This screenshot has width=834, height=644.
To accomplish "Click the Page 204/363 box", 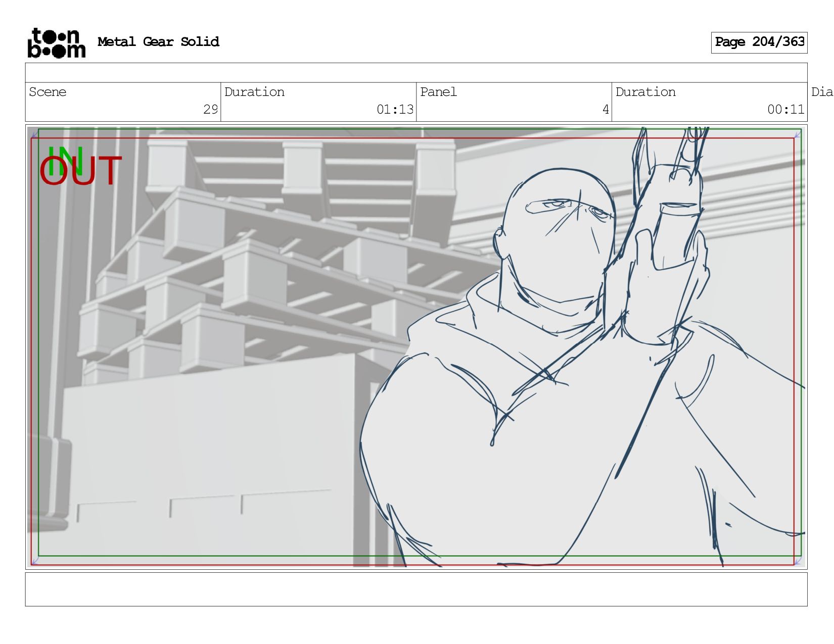I will (x=759, y=42).
